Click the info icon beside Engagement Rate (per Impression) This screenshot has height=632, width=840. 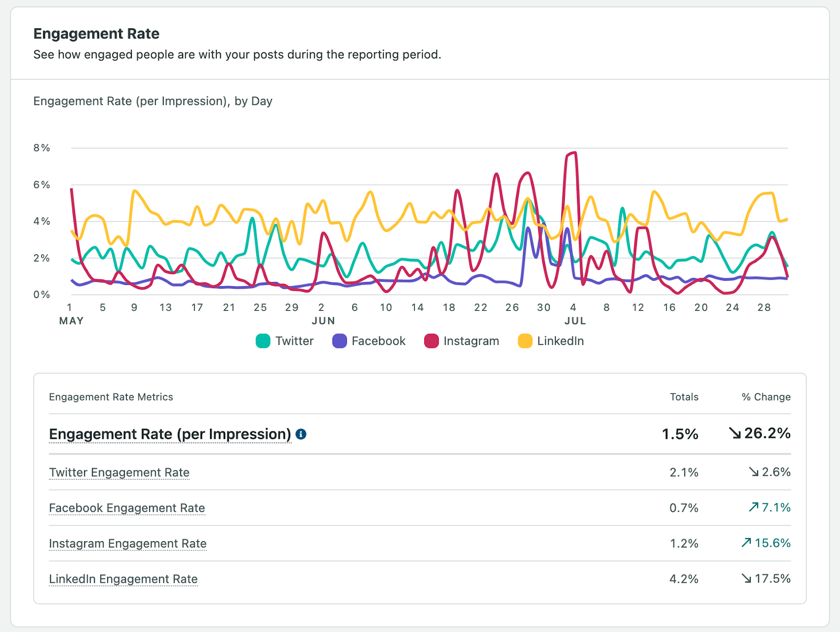tap(301, 434)
